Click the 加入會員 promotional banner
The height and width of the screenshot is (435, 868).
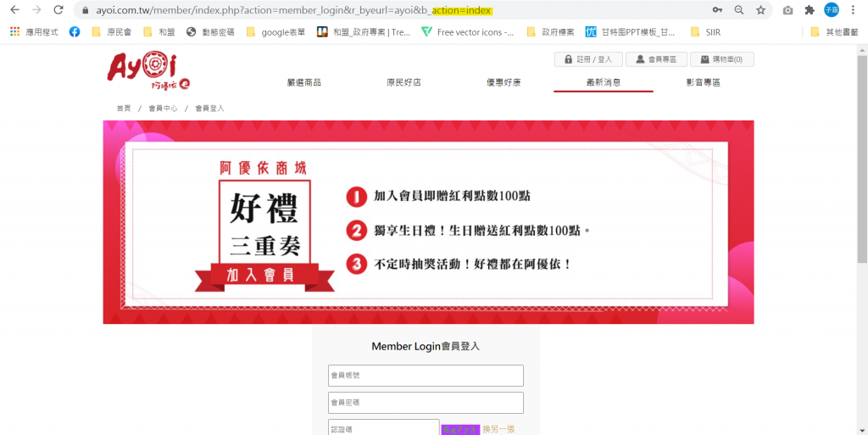tap(428, 222)
